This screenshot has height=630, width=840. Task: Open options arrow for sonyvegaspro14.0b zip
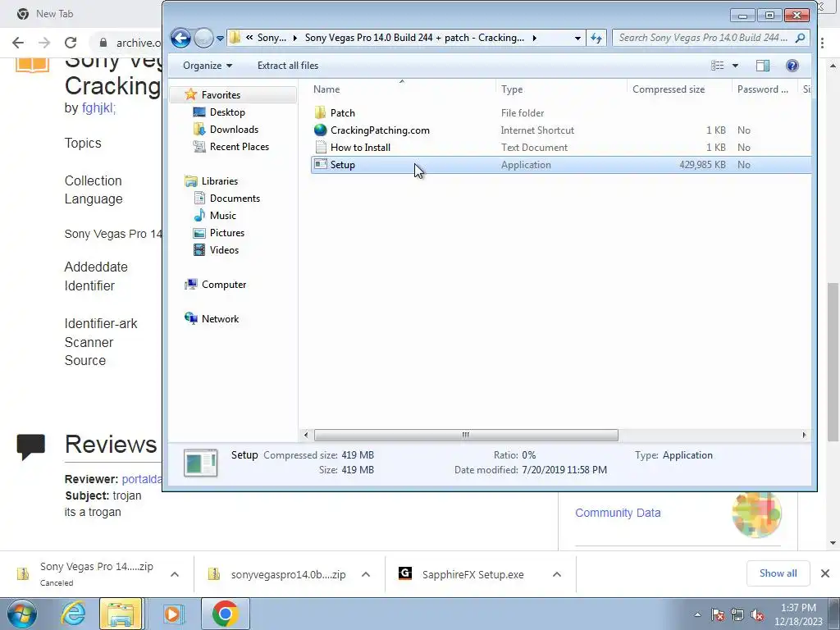(x=366, y=574)
